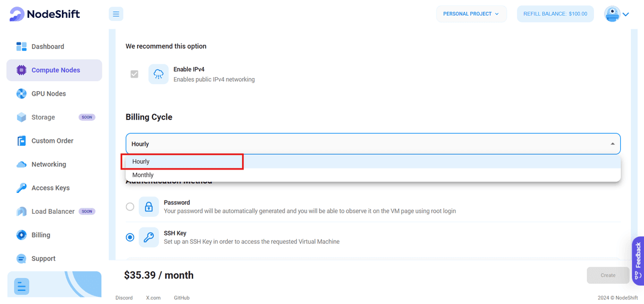
Task: Expand the Personal Project selector
Action: click(471, 14)
